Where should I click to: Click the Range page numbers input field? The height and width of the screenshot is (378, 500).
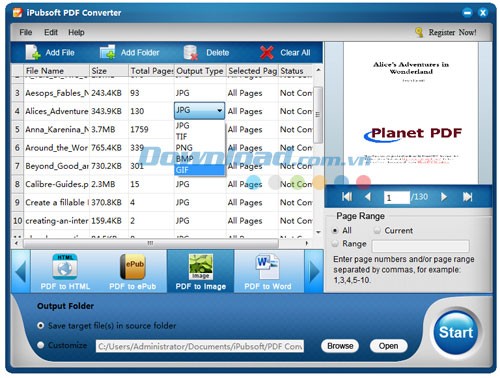click(x=421, y=246)
